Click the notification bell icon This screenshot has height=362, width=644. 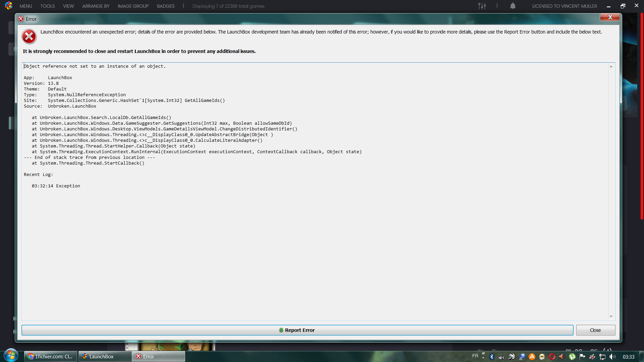coord(513,6)
